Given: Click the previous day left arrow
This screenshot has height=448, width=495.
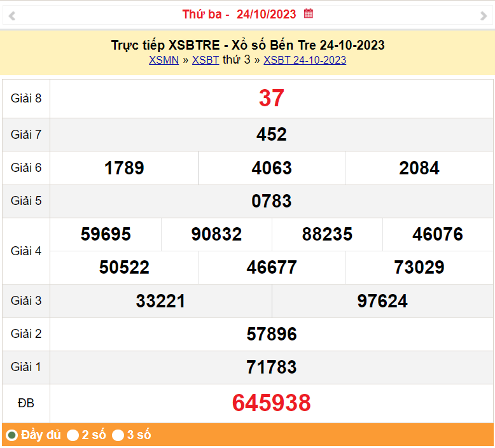Looking at the screenshot, I should pyautogui.click(x=11, y=16).
